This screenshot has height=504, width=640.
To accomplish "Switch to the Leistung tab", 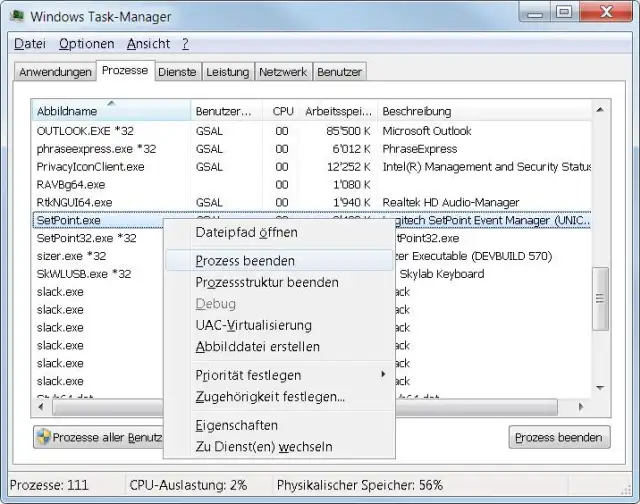I will coord(227,72).
